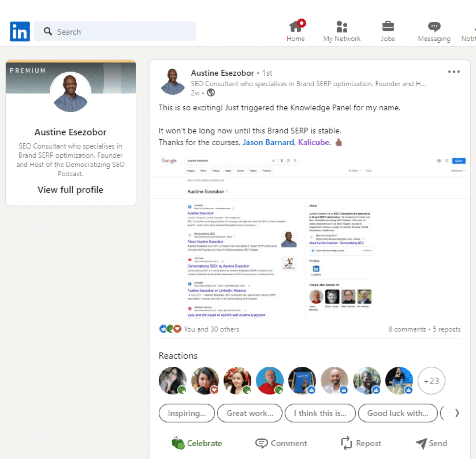
Task: Click the Messaging speech bubble icon
Action: point(434,26)
